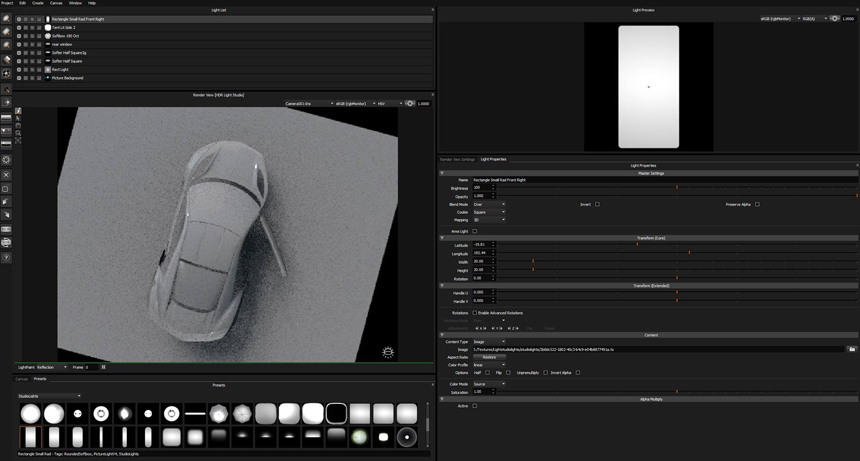The height and width of the screenshot is (461, 860).
Task: Click the square outline icon in left toolbar
Action: tap(6, 189)
